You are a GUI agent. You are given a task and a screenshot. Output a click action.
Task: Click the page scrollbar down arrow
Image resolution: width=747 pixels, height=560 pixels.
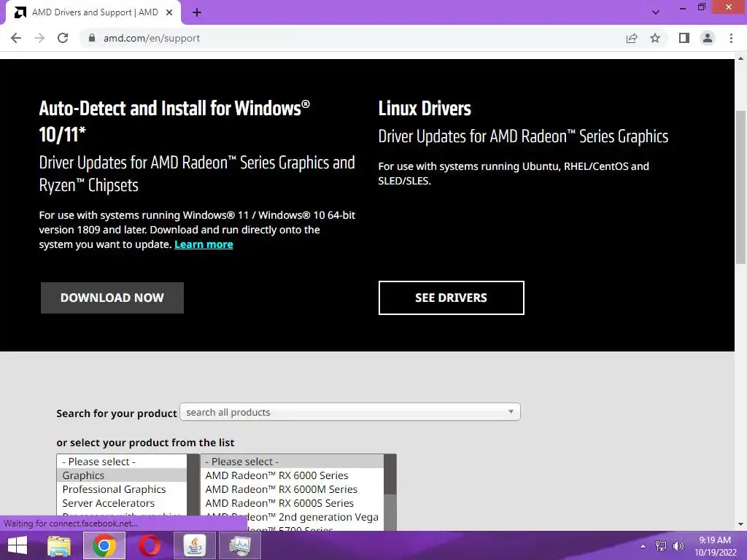click(740, 524)
